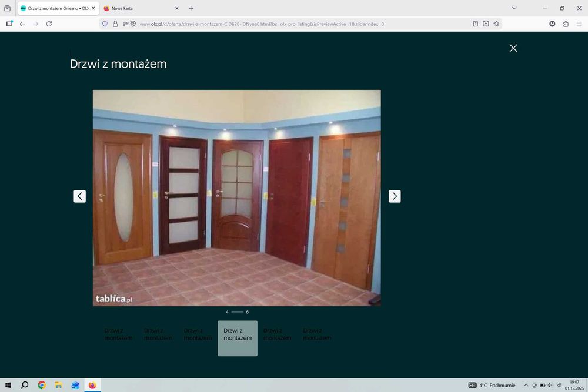
Task: Launch Google Chrome from the taskbar
Action: (x=42, y=385)
